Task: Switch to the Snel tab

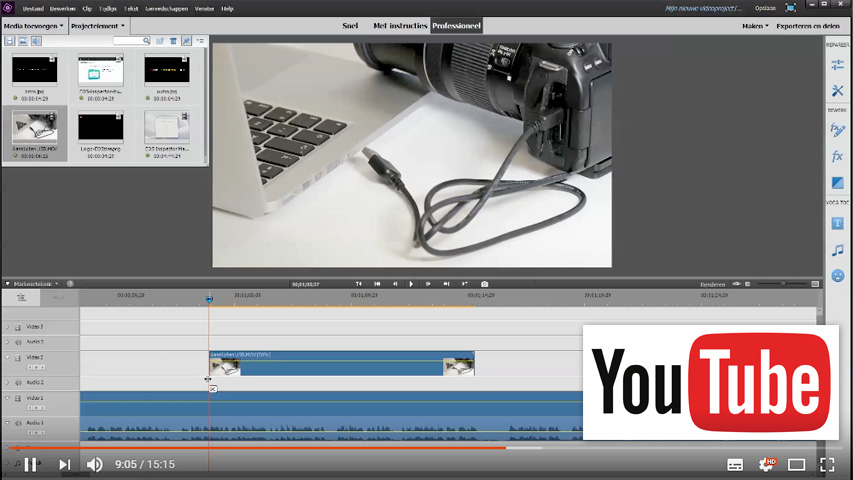Action: point(350,25)
